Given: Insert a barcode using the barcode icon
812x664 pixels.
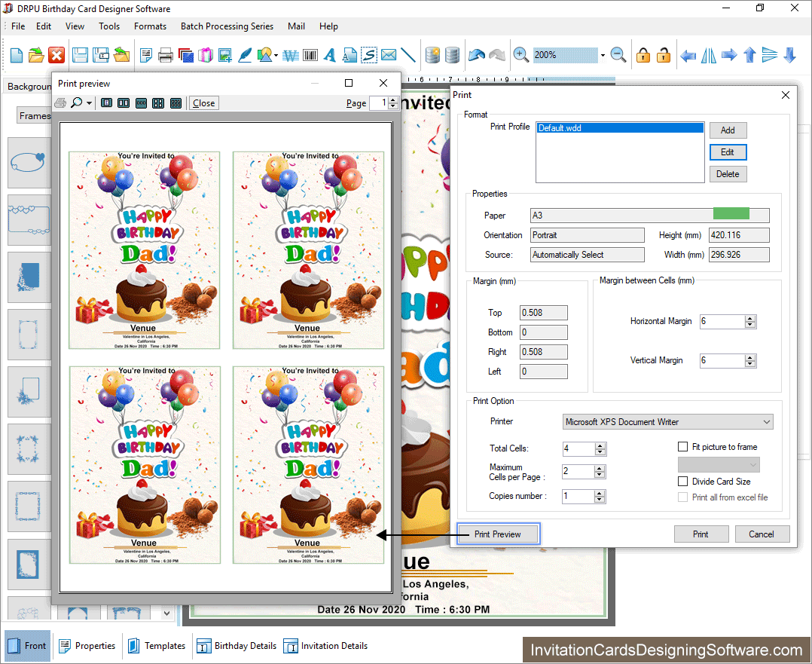Looking at the screenshot, I should 310,55.
